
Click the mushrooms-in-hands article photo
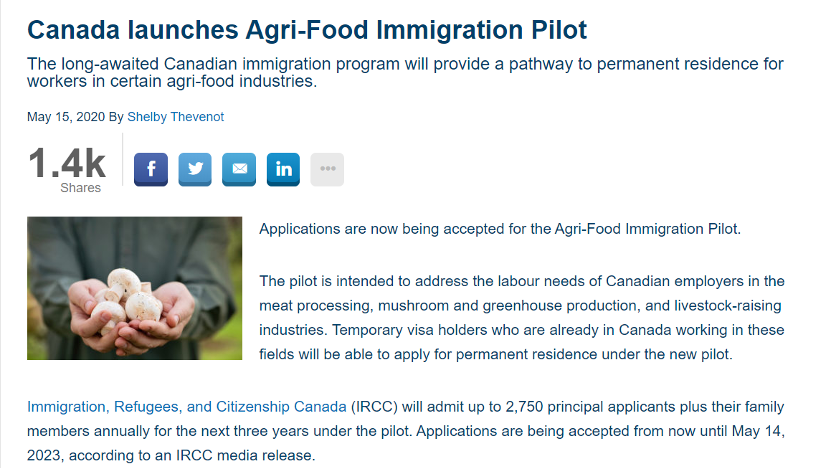135,288
